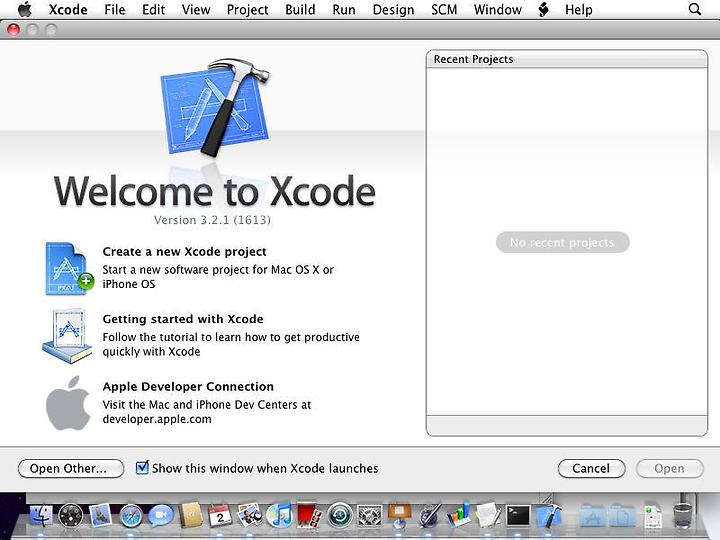This screenshot has width=720, height=540.
Task: Click the Apple Developer Connection heading
Action: coord(188,387)
